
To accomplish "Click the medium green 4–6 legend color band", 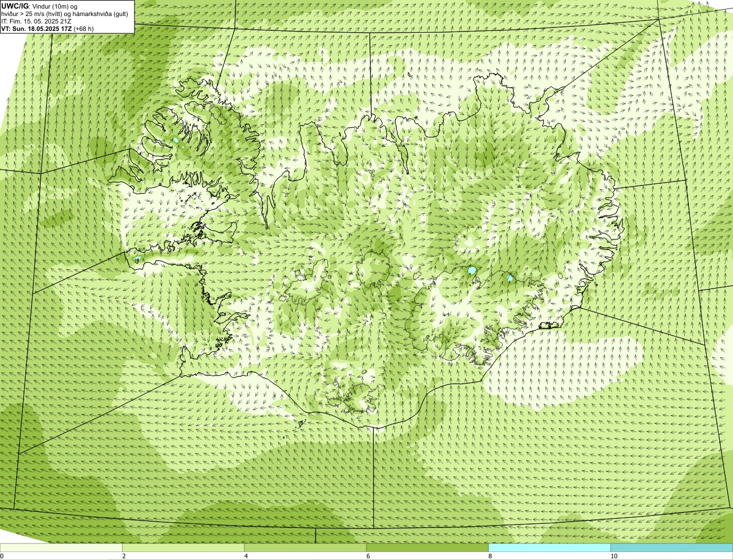I will click(305, 547).
